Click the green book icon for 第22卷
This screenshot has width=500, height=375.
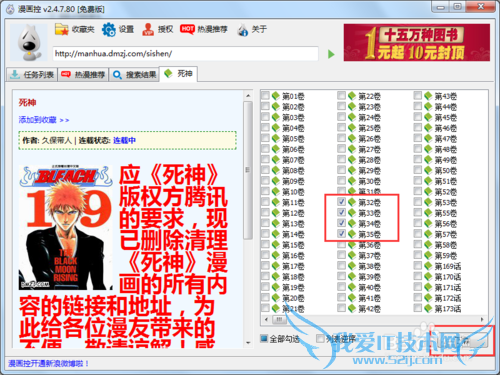click(352, 96)
